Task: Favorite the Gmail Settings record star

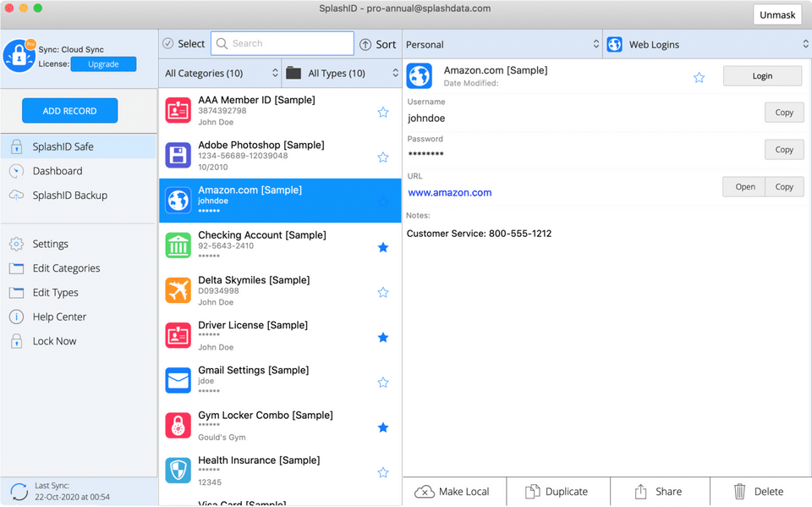Action: click(x=383, y=383)
